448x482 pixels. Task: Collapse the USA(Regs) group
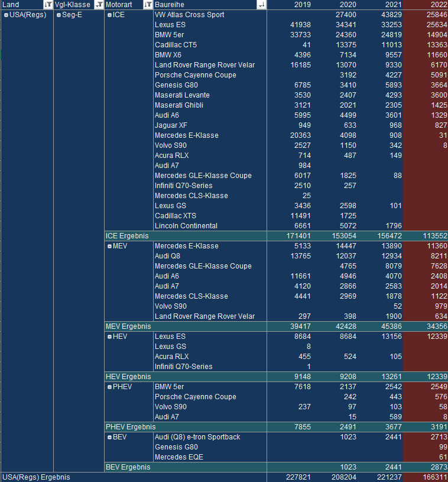(6, 15)
